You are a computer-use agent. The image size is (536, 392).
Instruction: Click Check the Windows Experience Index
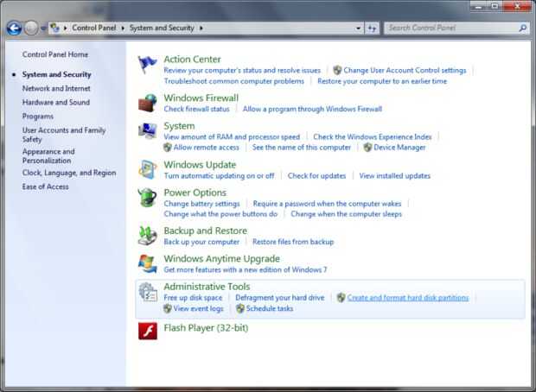tap(373, 137)
